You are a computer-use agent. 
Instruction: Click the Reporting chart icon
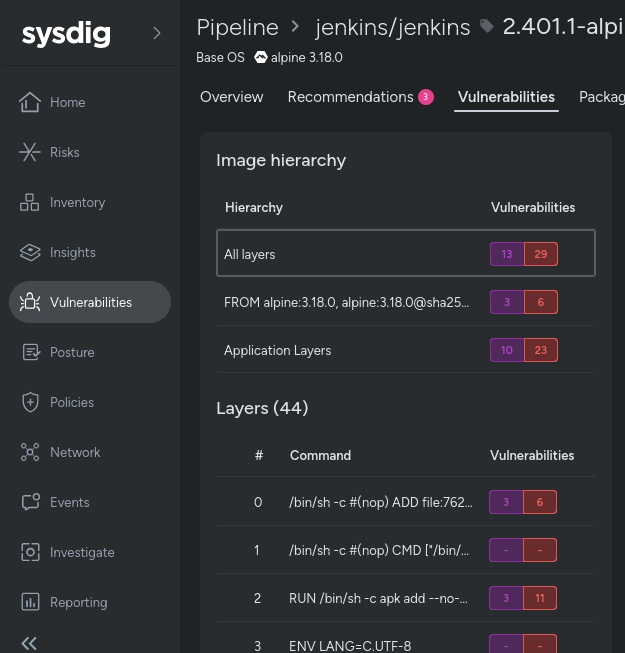30,602
